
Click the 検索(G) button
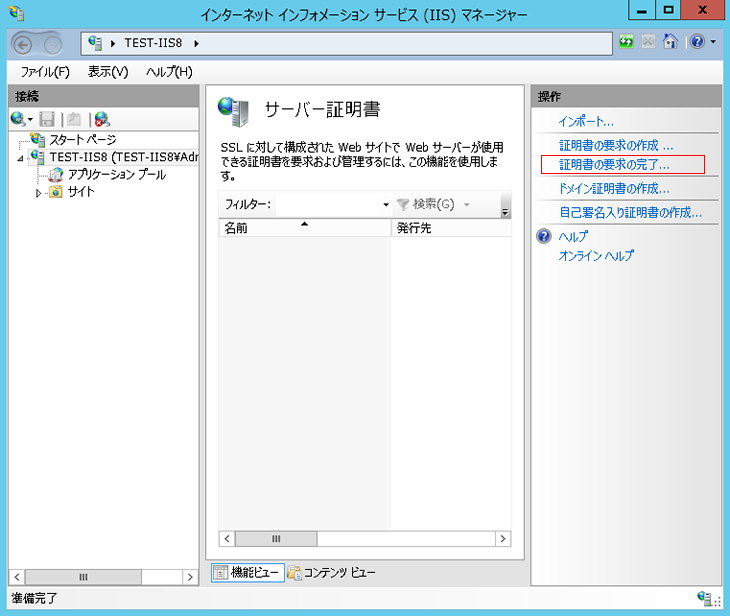(x=426, y=204)
